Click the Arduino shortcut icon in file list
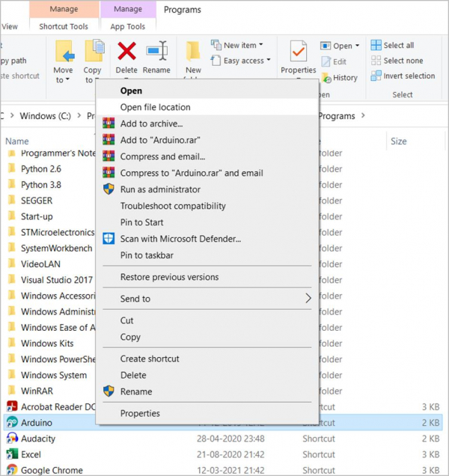Image resolution: width=449 pixels, height=476 pixels. (x=12, y=423)
